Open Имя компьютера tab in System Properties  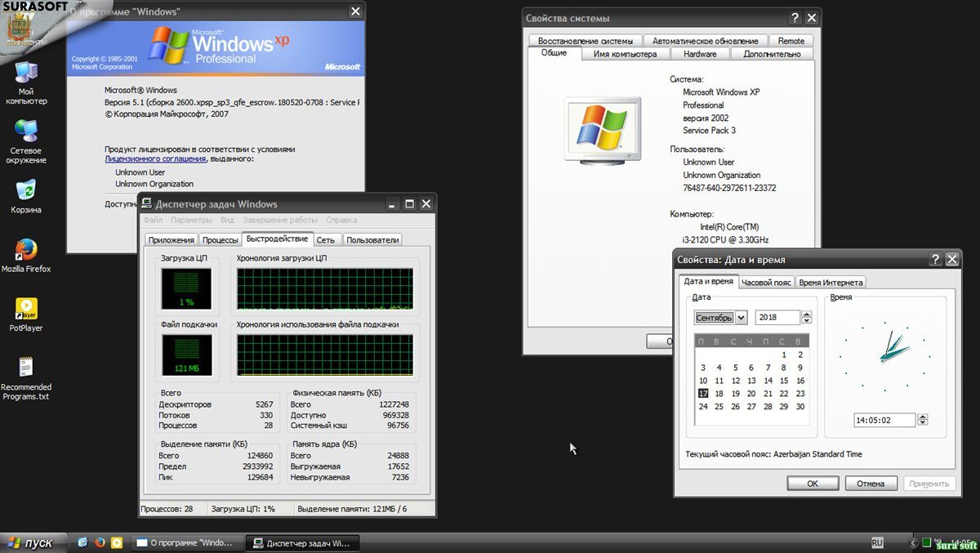(625, 54)
